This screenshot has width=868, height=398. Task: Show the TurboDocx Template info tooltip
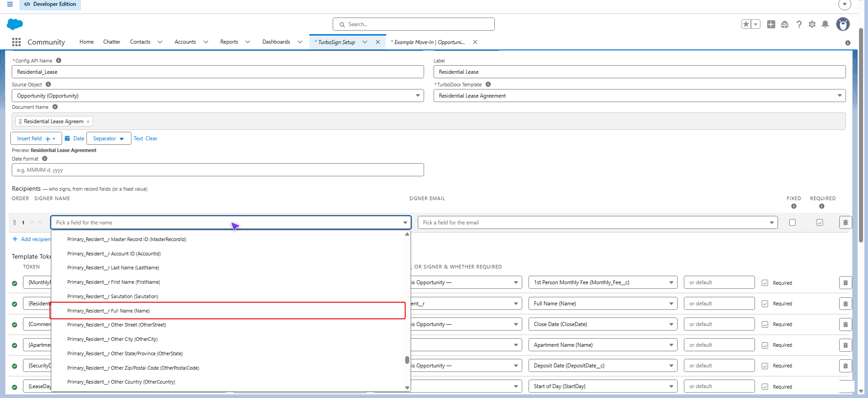click(x=488, y=84)
